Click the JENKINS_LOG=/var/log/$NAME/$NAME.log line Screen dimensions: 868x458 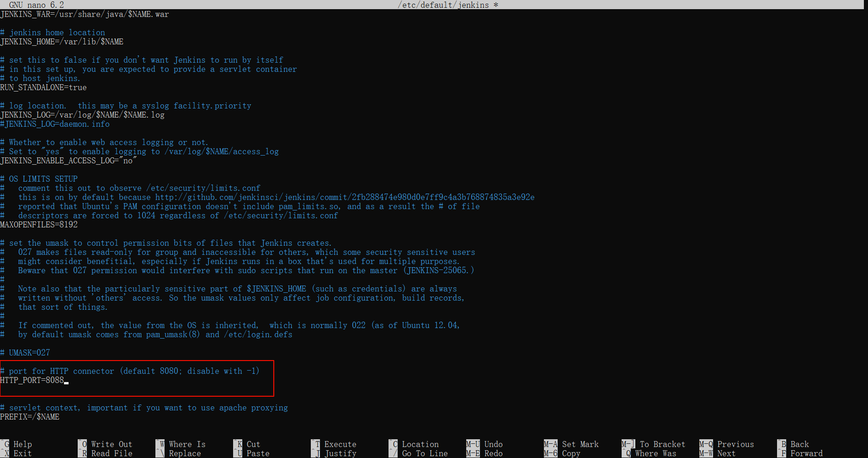pyautogui.click(x=82, y=115)
